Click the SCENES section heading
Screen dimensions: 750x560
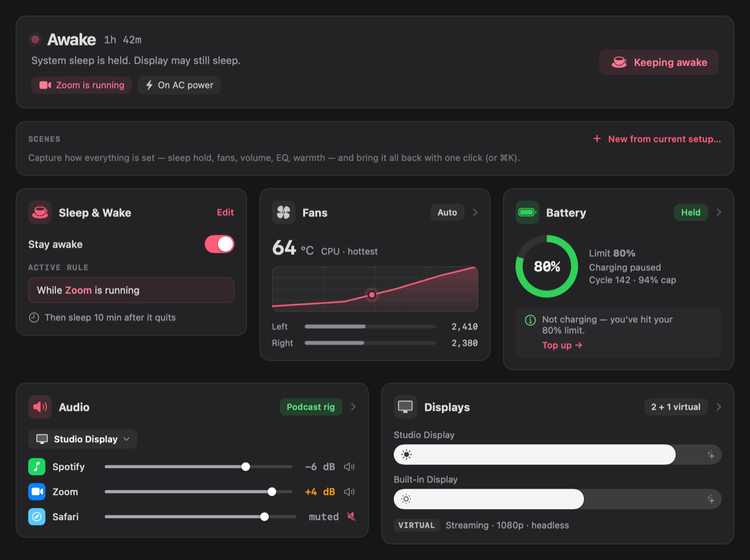click(x=44, y=139)
